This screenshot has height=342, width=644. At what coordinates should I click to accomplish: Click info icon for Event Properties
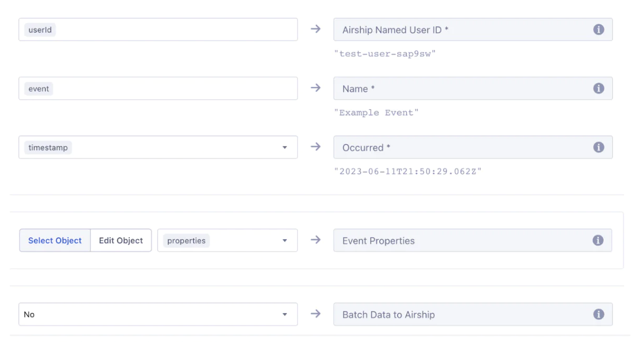coord(598,240)
